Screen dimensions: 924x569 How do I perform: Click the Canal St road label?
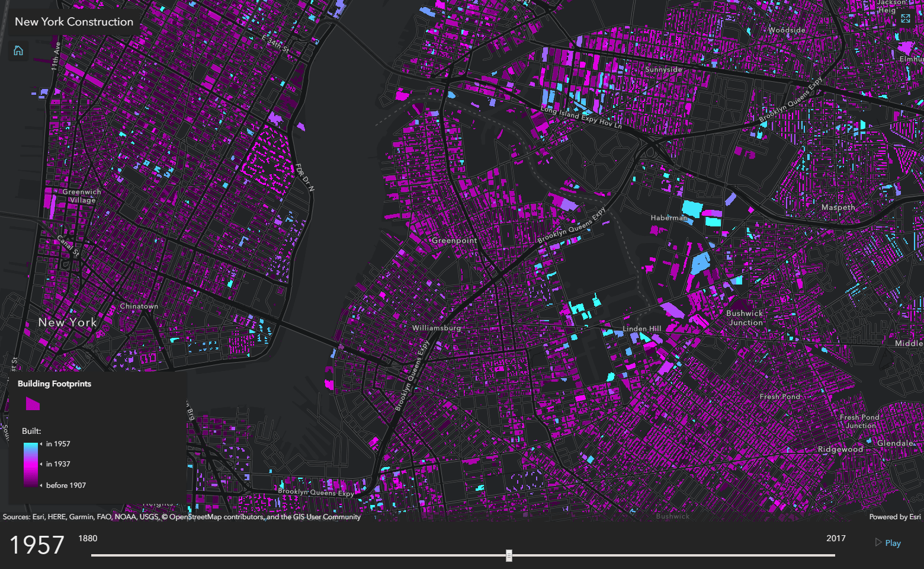click(x=68, y=245)
